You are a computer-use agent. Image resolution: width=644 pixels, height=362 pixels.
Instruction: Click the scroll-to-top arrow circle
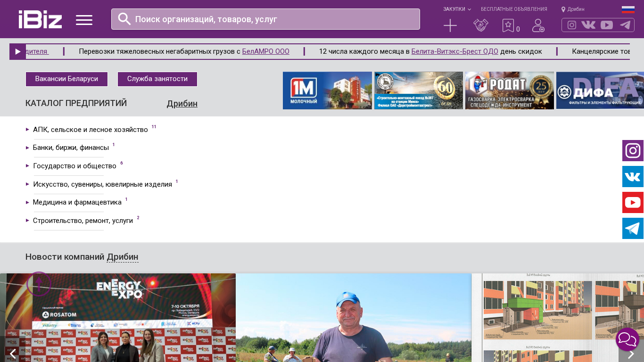(x=39, y=284)
